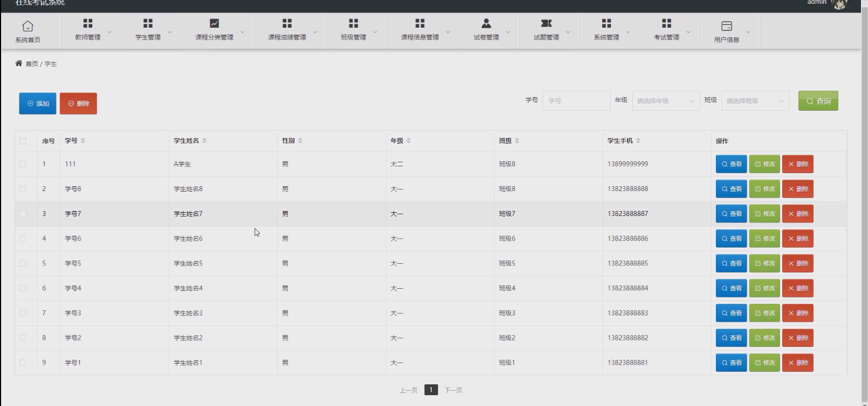Click the red 删除 batch button
The height and width of the screenshot is (406, 868).
pos(78,104)
